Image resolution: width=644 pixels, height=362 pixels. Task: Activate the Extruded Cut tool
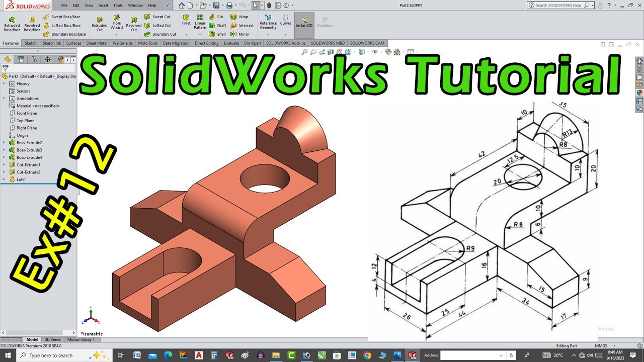click(100, 24)
